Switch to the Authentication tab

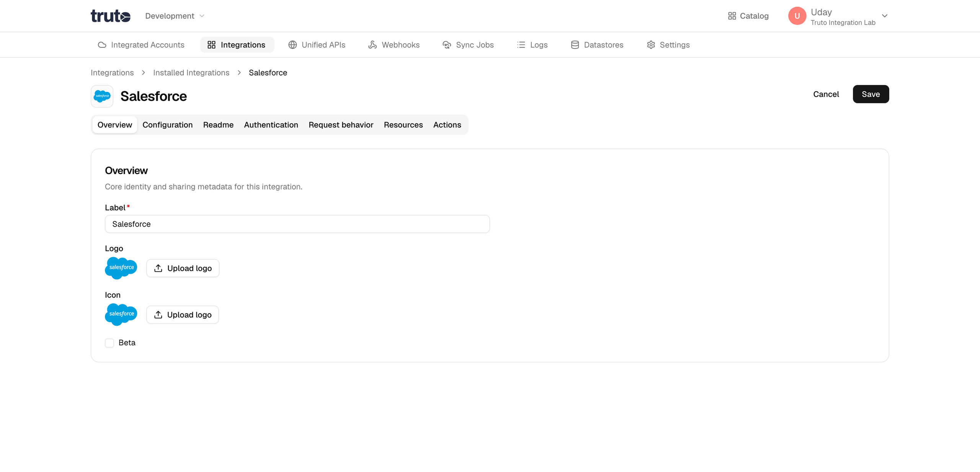coord(271,125)
